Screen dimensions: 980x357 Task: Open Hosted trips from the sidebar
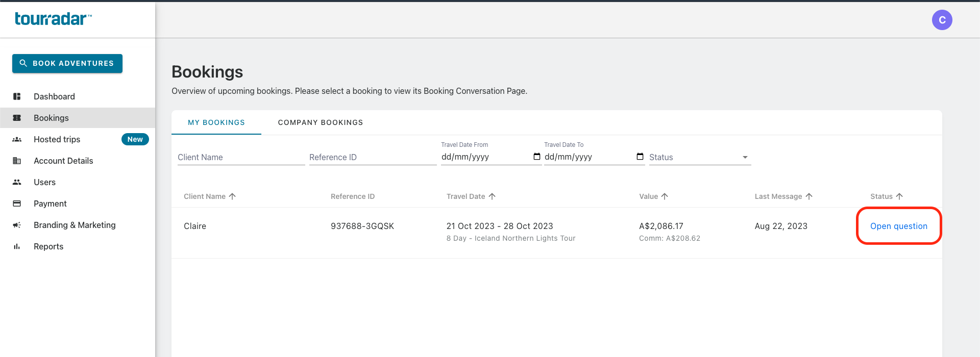[x=78, y=139]
